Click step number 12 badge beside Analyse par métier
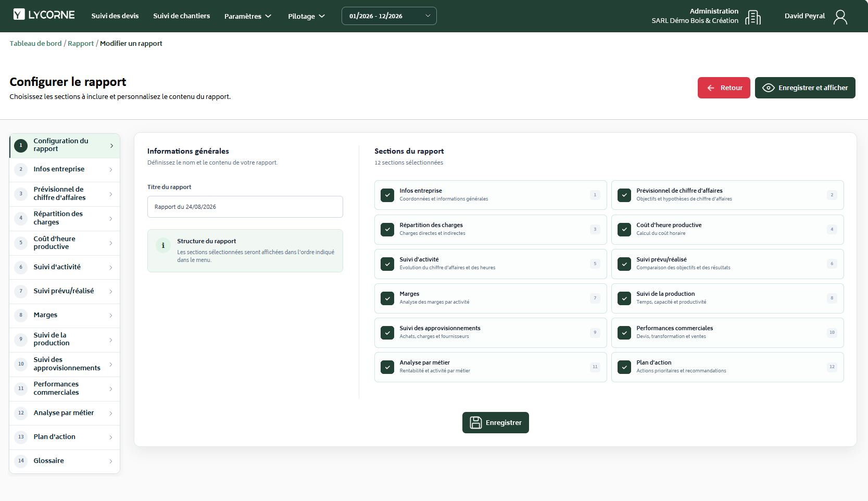The height and width of the screenshot is (501, 868). point(21,413)
